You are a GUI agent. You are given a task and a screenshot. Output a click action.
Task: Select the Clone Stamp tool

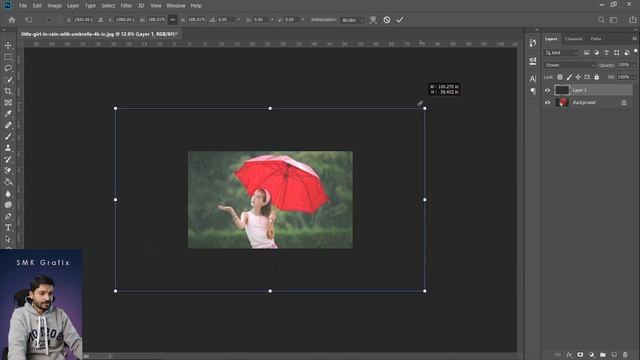(8, 148)
